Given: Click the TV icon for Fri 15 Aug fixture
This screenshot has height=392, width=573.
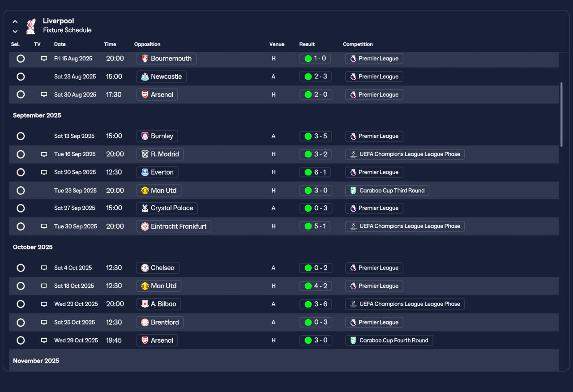Looking at the screenshot, I should point(44,59).
